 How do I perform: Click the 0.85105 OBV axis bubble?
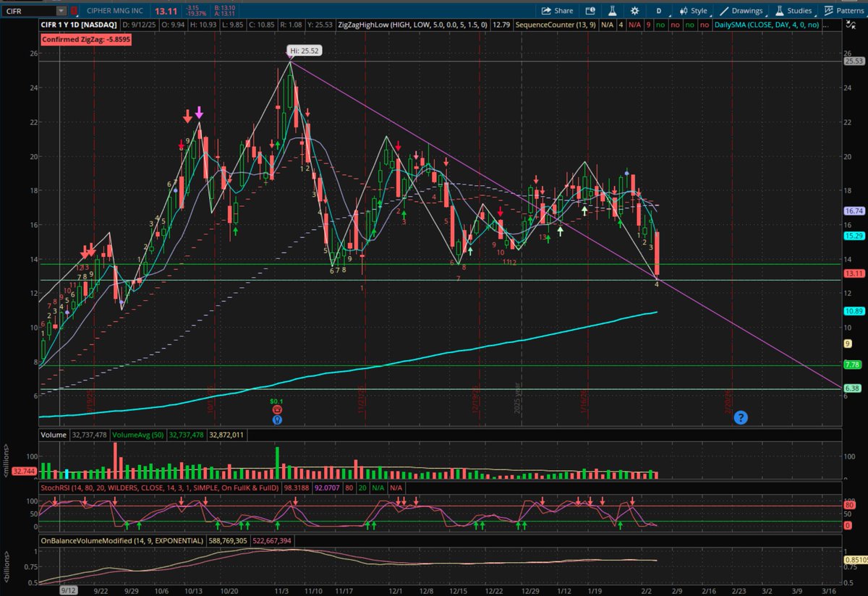[x=855, y=560]
